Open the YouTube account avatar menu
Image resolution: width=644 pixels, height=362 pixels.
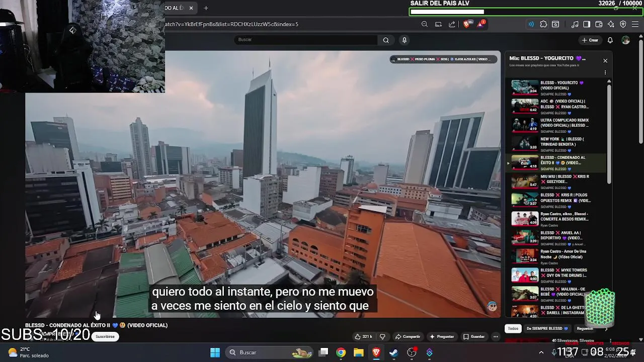tap(626, 40)
